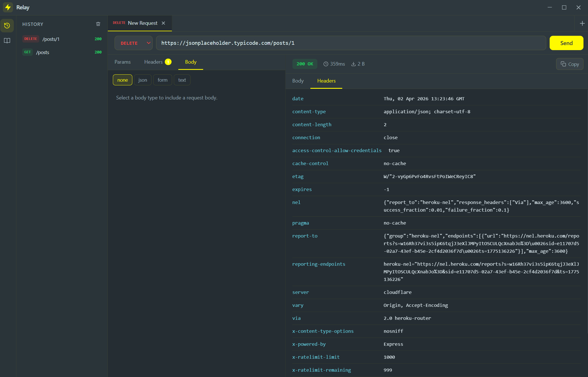Click the content-type header name

coord(309,112)
